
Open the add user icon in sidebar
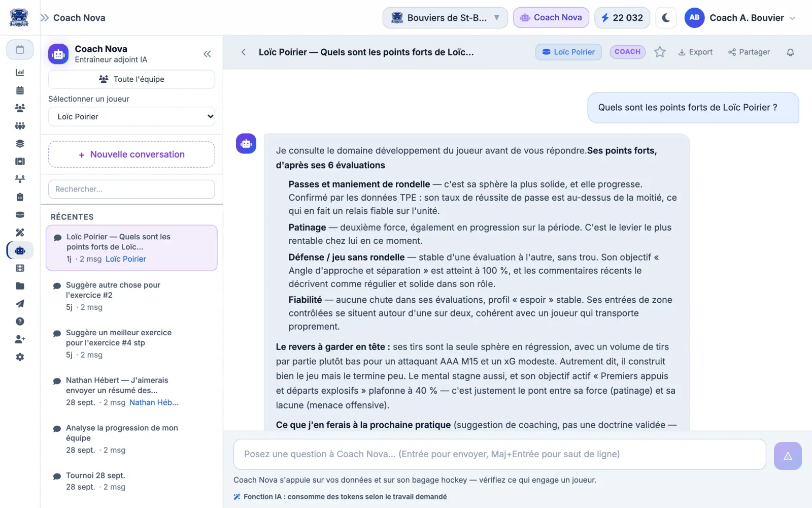[20, 339]
